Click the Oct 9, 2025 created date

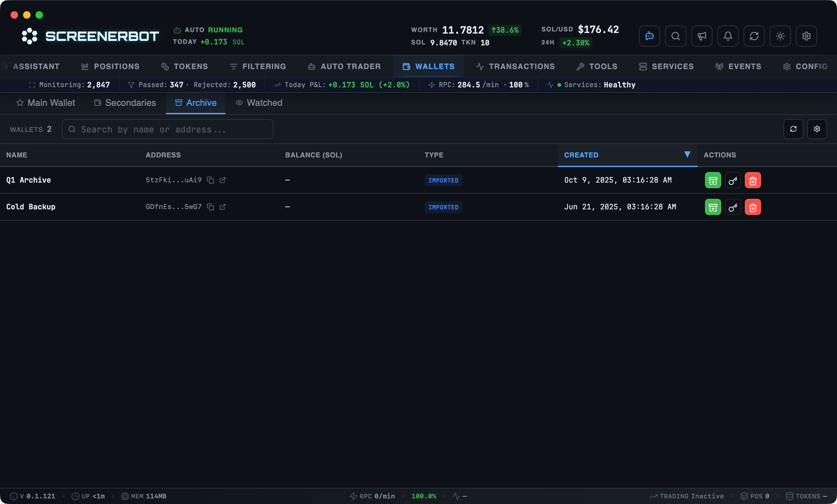point(618,180)
